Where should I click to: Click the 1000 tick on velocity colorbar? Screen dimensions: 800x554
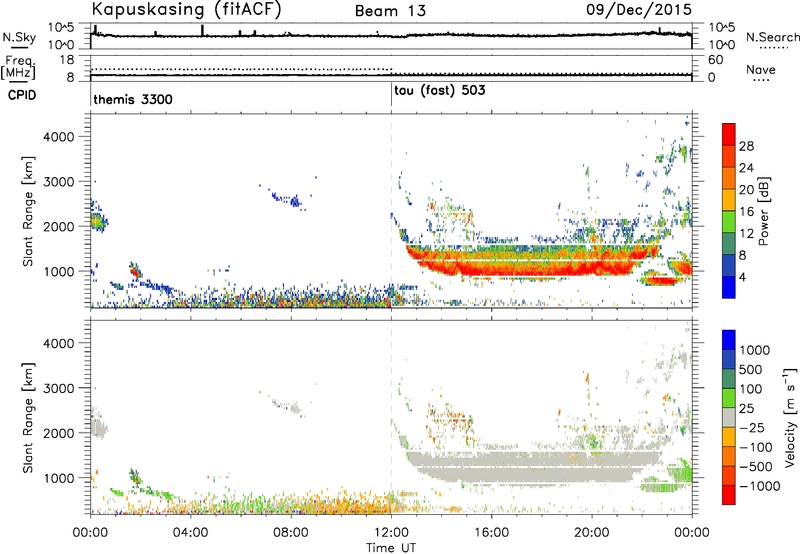(x=755, y=350)
